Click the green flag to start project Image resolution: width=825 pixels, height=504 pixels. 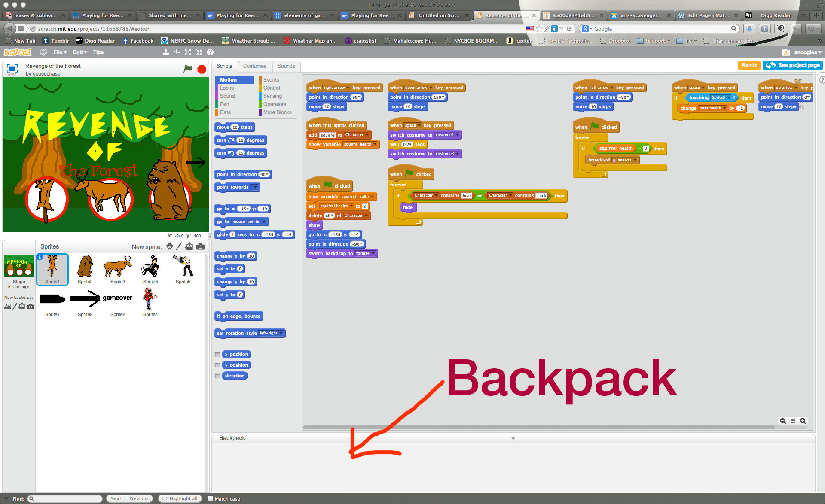[x=188, y=69]
